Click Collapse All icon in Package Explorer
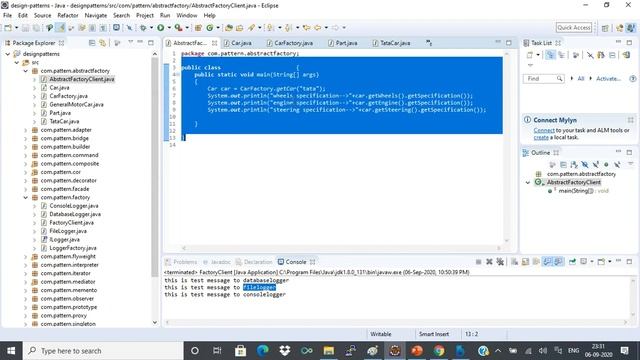This screenshot has width=640, height=360. coord(92,43)
